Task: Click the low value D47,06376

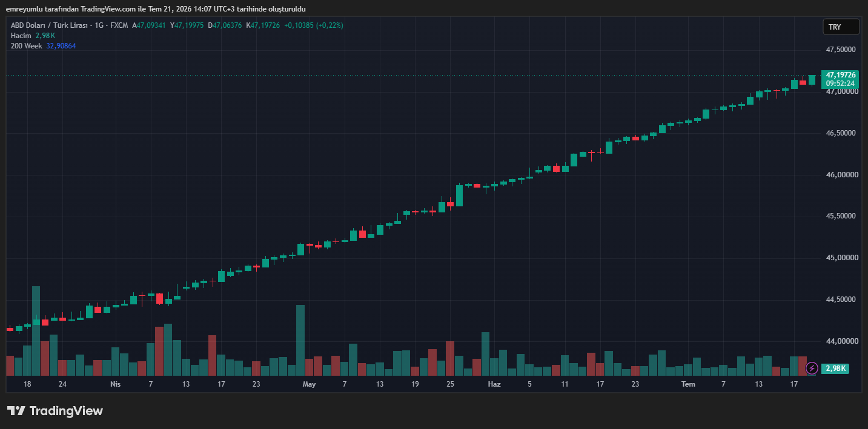Action: (225, 25)
